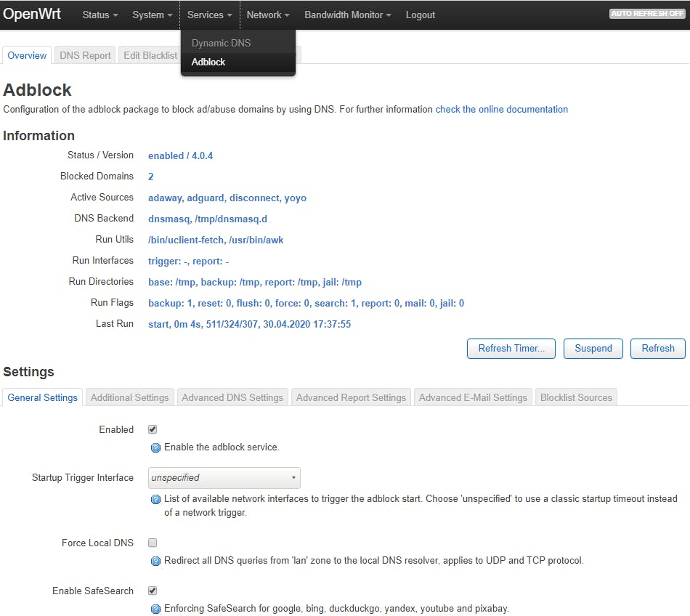Click the 'Settings' section heading
This screenshot has height=616, width=690.
tap(28, 372)
